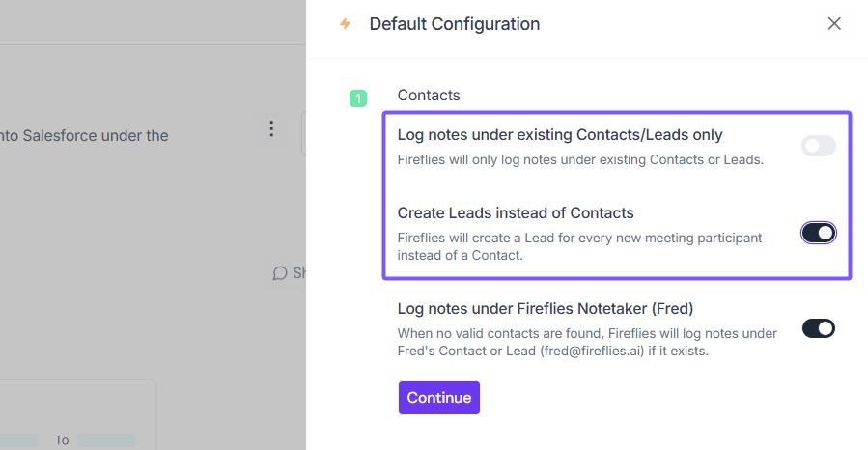
Task: Enable Log notes under existing Contacts/Leads only
Action: 818,146
